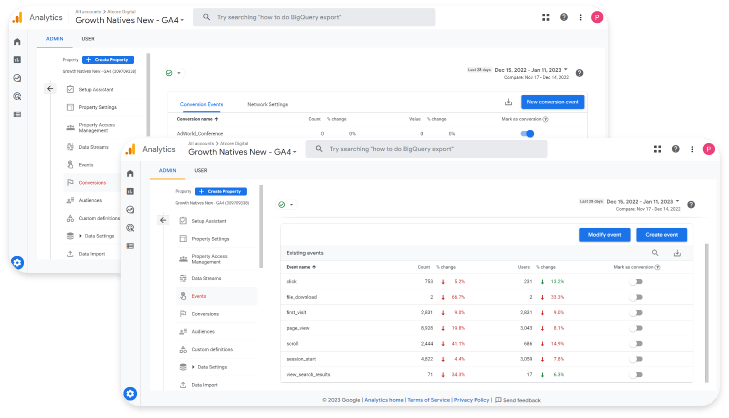Select Network Settings tab in back window
Screen dimensions: 729x418
(x=268, y=104)
